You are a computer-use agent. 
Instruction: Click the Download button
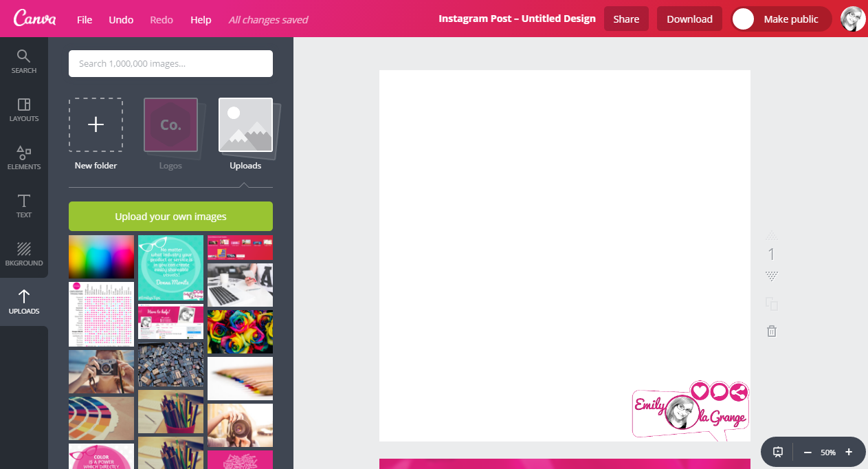click(x=689, y=19)
